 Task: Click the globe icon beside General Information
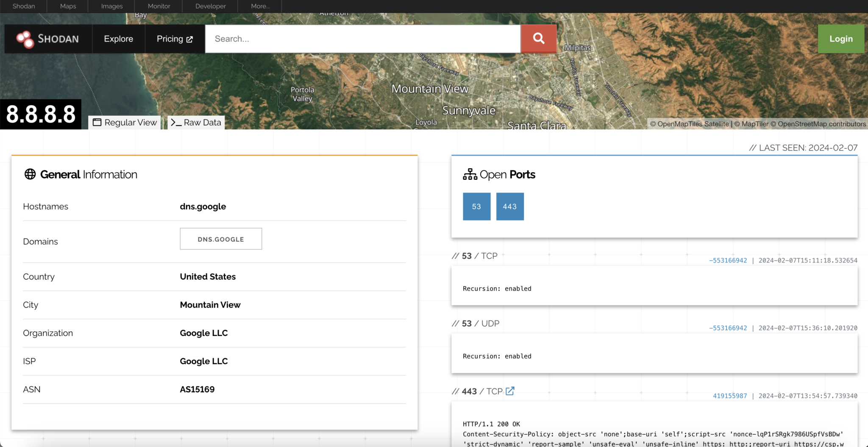coord(30,174)
